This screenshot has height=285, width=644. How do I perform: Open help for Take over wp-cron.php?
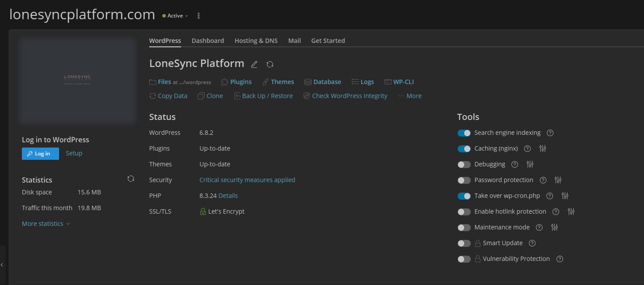pos(550,196)
